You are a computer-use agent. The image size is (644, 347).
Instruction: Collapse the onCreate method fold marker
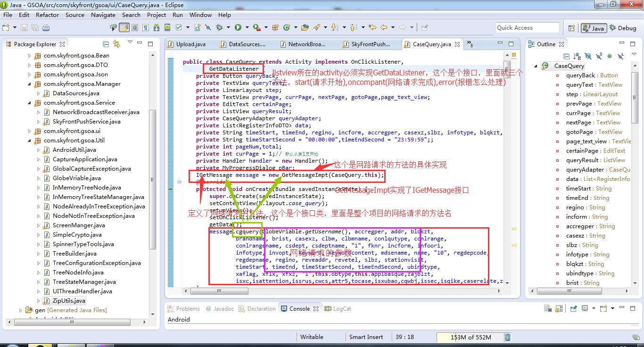click(x=180, y=182)
